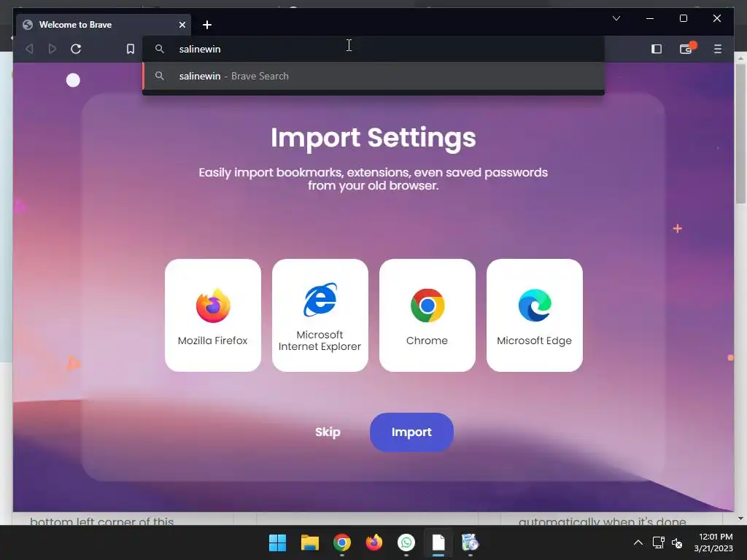Click the Skip link
The width and height of the screenshot is (747, 560).
(x=328, y=432)
